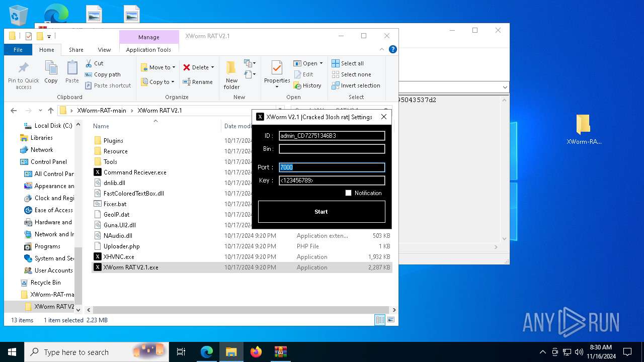
Task: Open Microsoft Edge from the taskbar
Action: pyautogui.click(x=207, y=352)
